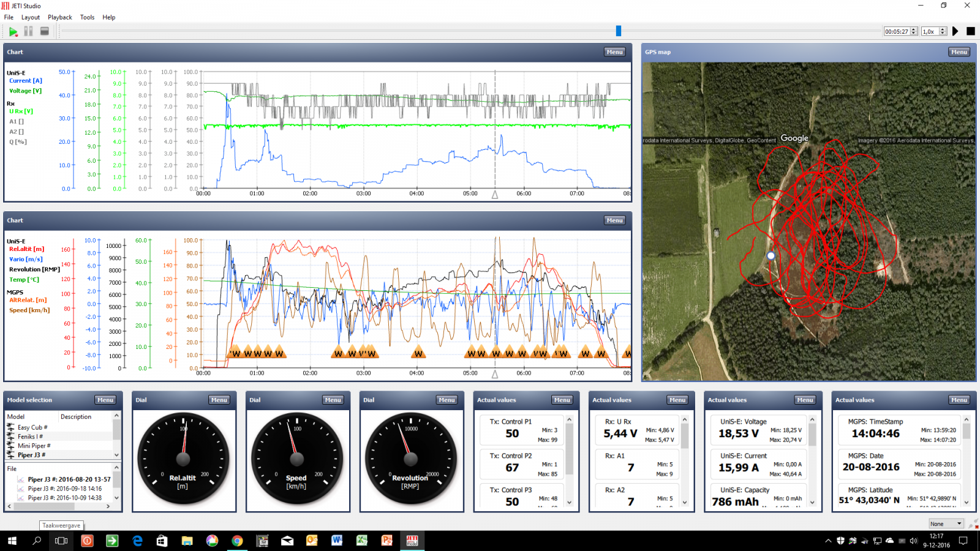
Task: Toggle A2 series in top chart legend
Action: pyautogui.click(x=17, y=132)
